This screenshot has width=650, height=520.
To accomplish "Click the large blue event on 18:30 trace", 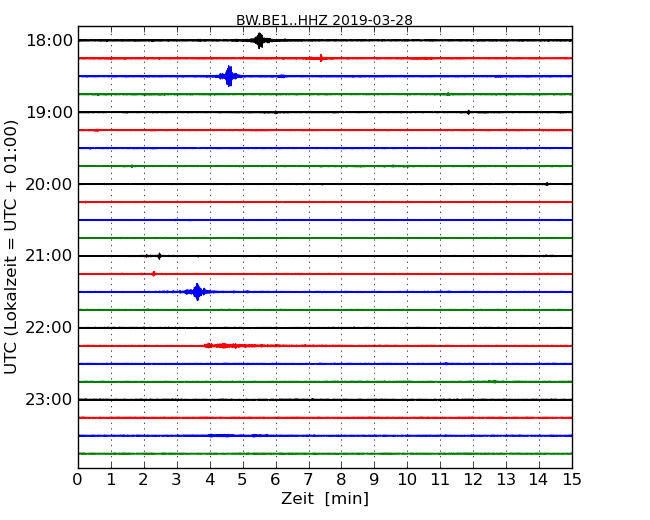I will point(229,76).
